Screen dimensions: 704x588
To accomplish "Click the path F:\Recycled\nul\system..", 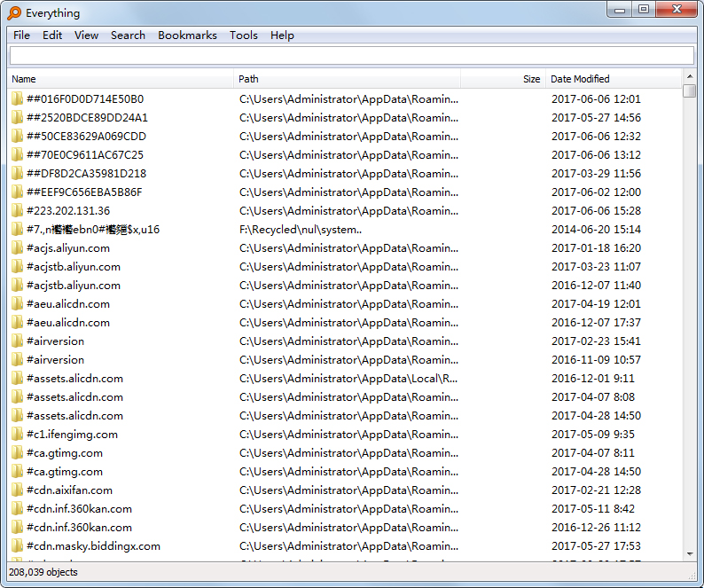I will [x=301, y=230].
